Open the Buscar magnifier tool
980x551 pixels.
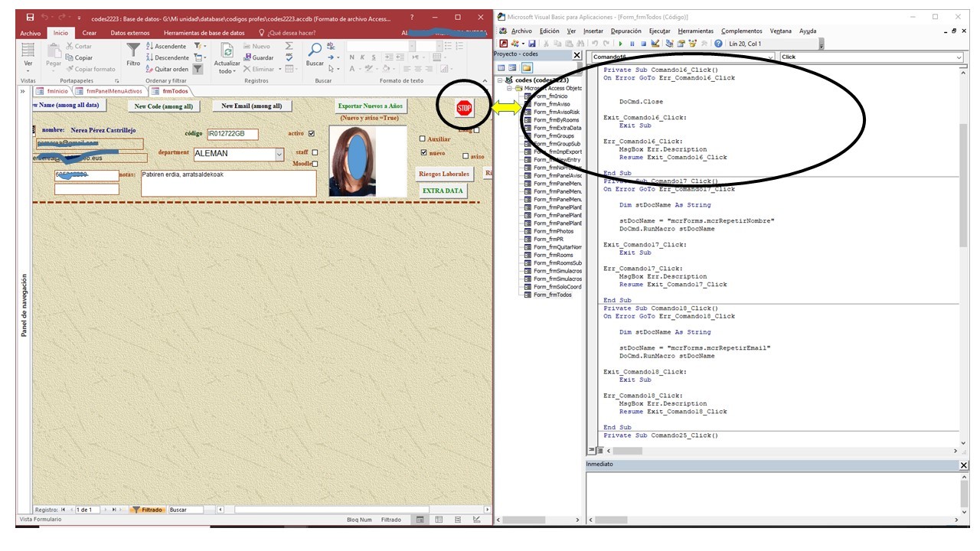click(315, 51)
